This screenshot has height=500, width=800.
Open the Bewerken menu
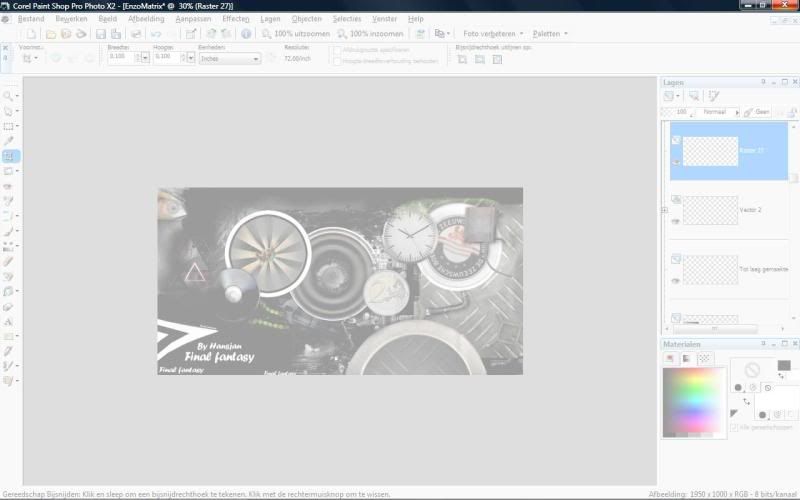[71, 19]
